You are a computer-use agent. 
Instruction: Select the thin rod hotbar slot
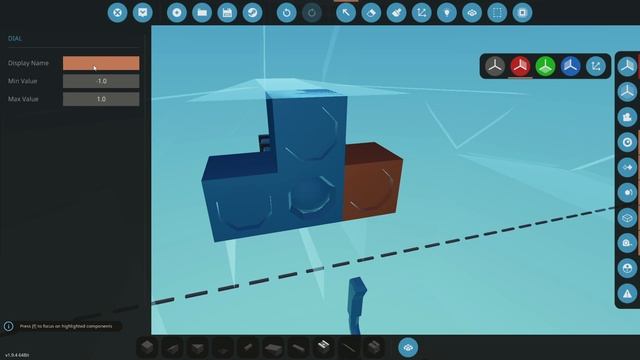click(x=349, y=348)
